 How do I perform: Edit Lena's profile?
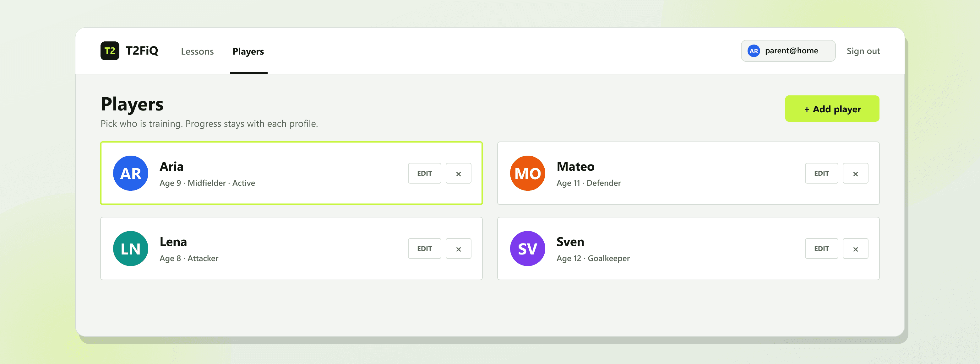pyautogui.click(x=425, y=249)
